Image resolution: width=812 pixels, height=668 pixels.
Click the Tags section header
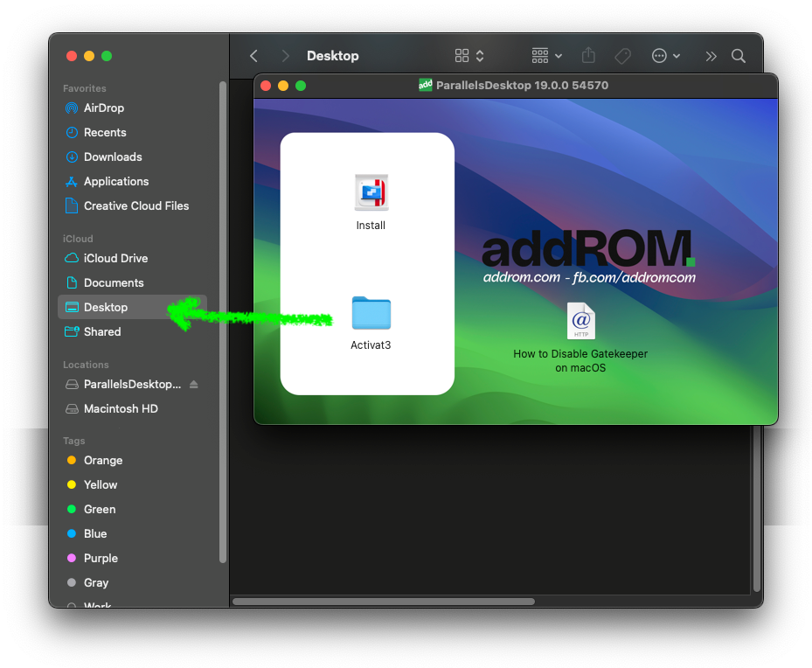pos(74,441)
